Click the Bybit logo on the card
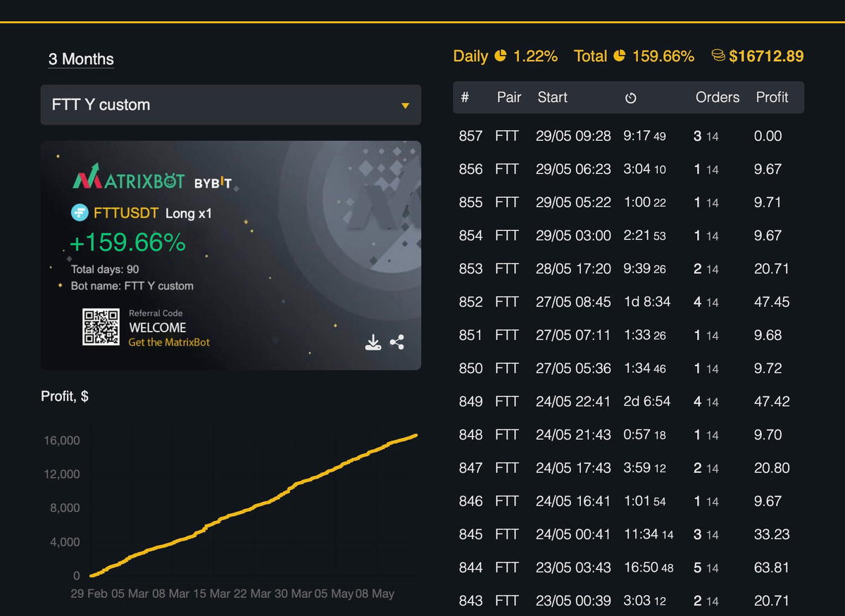This screenshot has width=845, height=616. pyautogui.click(x=213, y=183)
